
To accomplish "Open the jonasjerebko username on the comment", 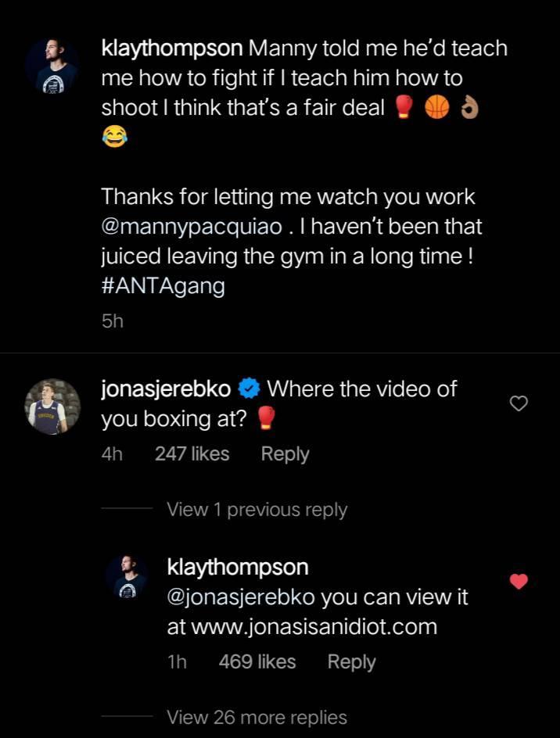I will [x=166, y=389].
